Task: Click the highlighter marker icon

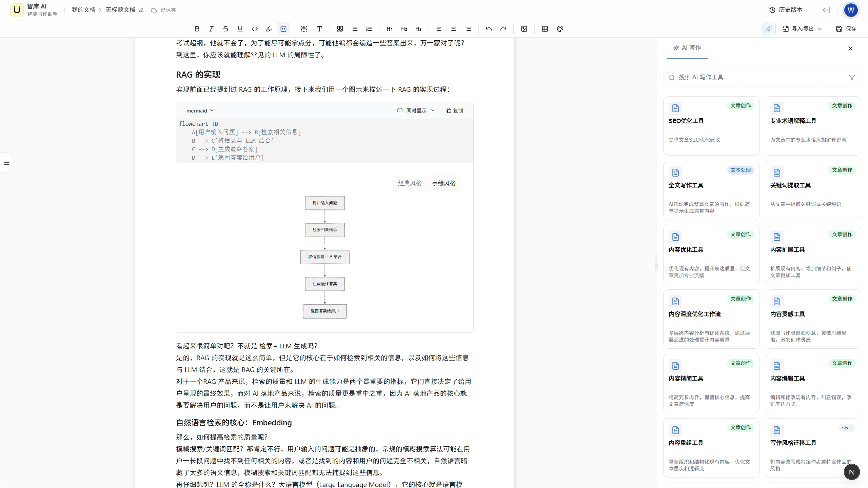Action: [269, 29]
